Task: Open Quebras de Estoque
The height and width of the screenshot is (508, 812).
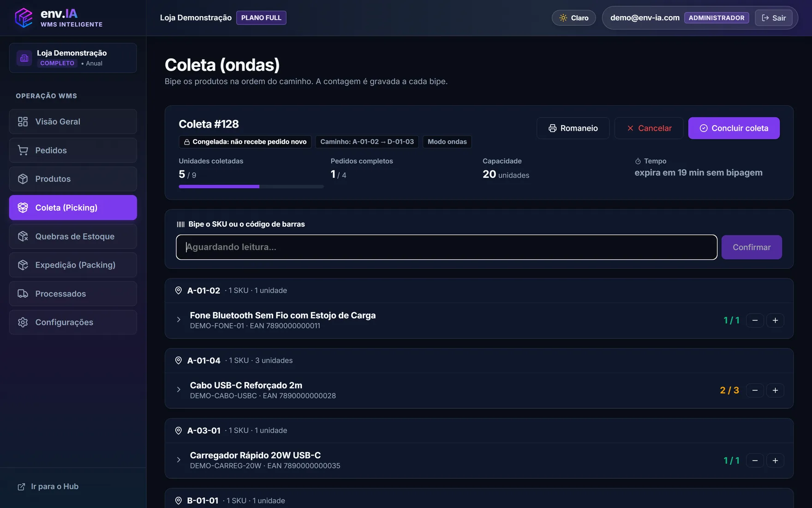Action: pos(73,236)
